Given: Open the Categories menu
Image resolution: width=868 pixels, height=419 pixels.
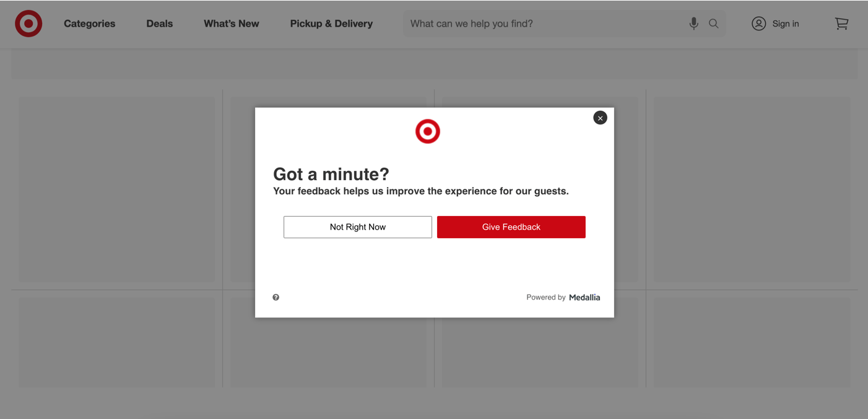Looking at the screenshot, I should [89, 23].
